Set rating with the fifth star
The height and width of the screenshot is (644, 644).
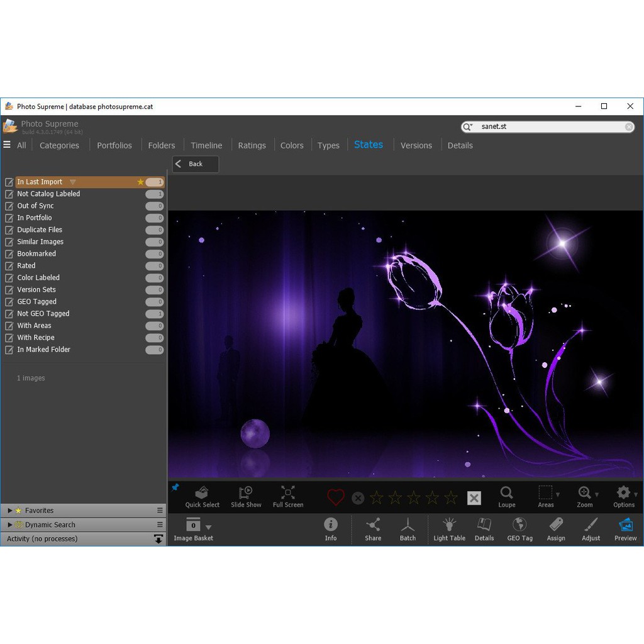451,498
